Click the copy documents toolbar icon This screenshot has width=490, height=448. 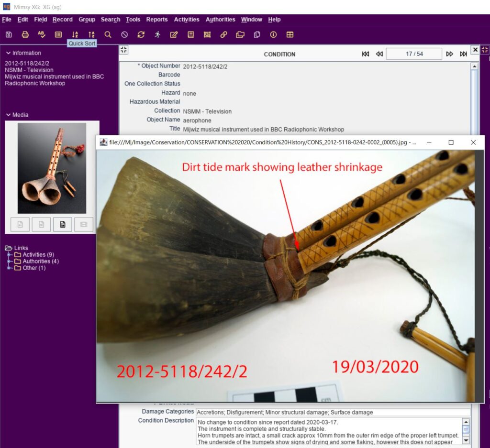click(x=257, y=34)
